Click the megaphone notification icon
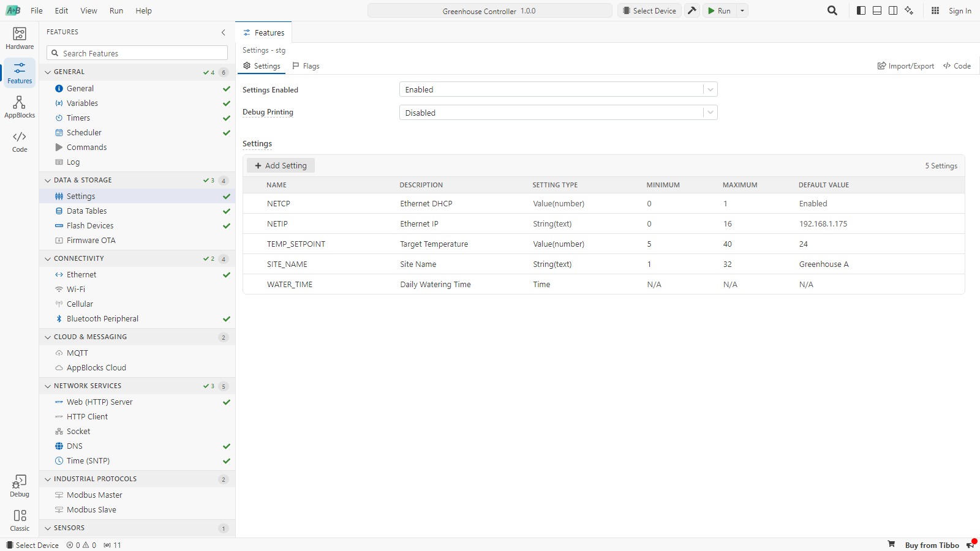This screenshot has height=551, width=980. (x=970, y=545)
